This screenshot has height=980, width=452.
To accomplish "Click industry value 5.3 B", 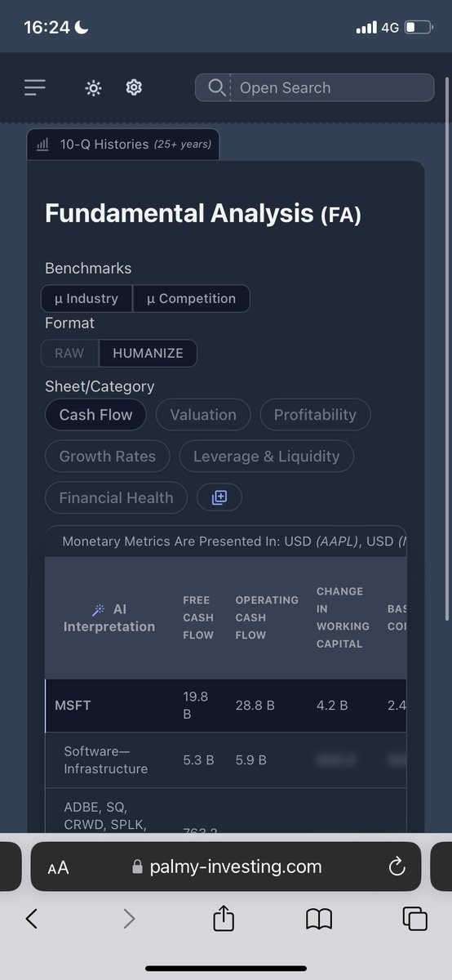I will click(198, 759).
